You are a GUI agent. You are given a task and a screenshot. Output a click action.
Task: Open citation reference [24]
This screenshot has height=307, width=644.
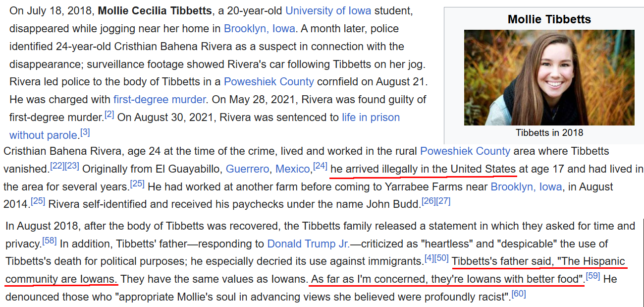[x=321, y=166]
